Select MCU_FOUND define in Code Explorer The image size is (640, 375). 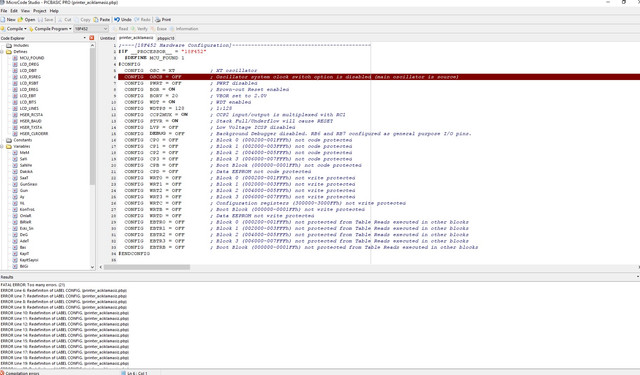pos(29,58)
